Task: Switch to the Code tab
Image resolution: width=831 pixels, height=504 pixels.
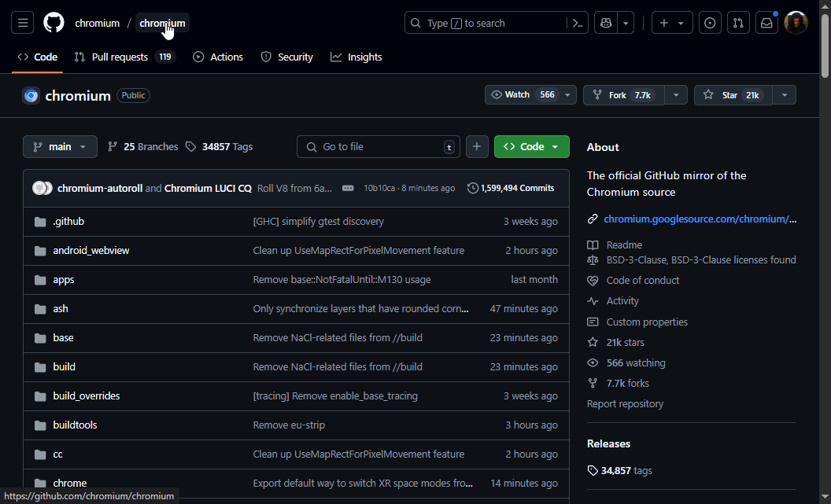Action: (x=38, y=57)
